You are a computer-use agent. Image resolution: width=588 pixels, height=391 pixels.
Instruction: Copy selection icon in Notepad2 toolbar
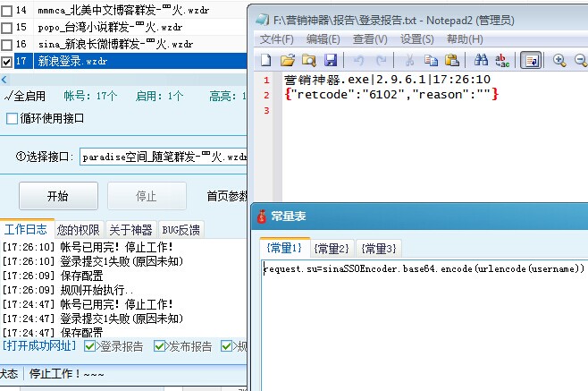point(431,60)
